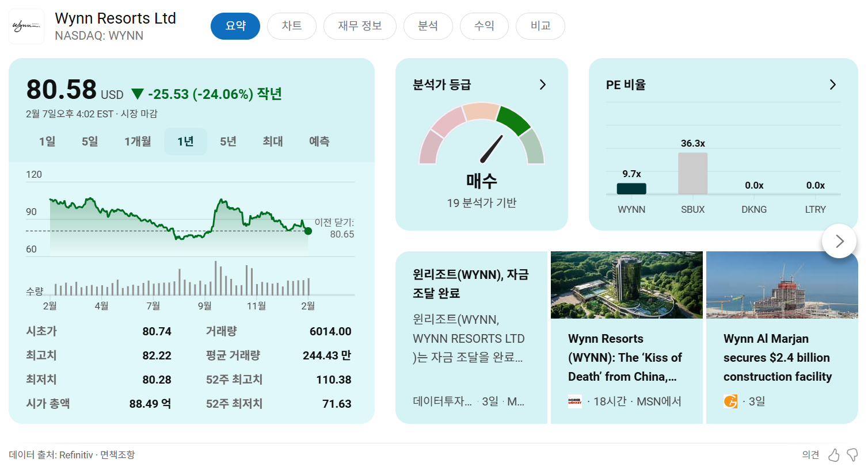Go to the 수익 tab
The width and height of the screenshot is (868, 471).
(484, 26)
